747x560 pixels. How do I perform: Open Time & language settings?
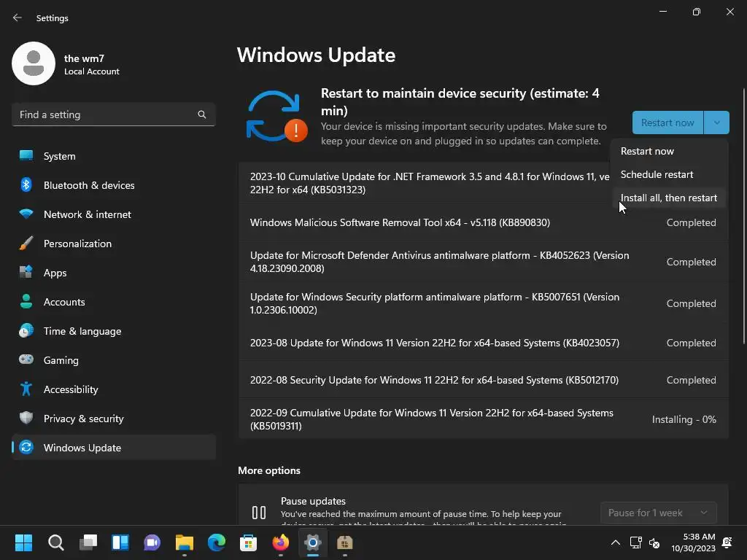tap(113, 331)
